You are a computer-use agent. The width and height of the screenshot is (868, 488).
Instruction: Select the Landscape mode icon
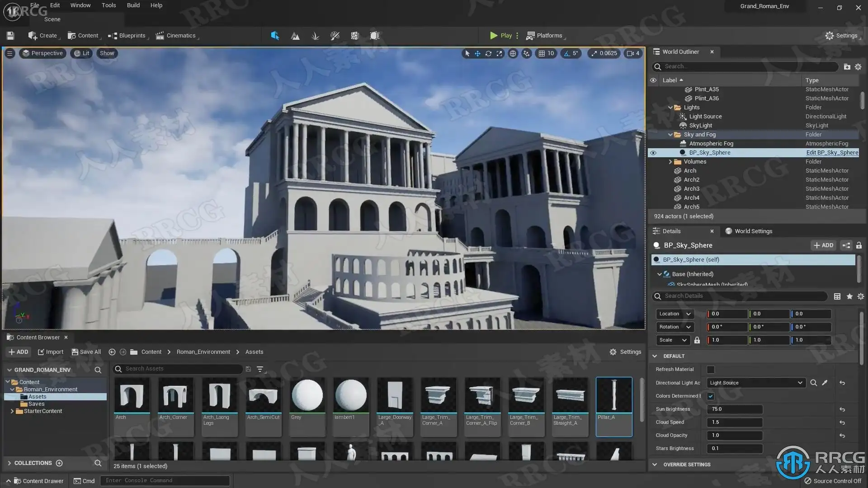295,36
